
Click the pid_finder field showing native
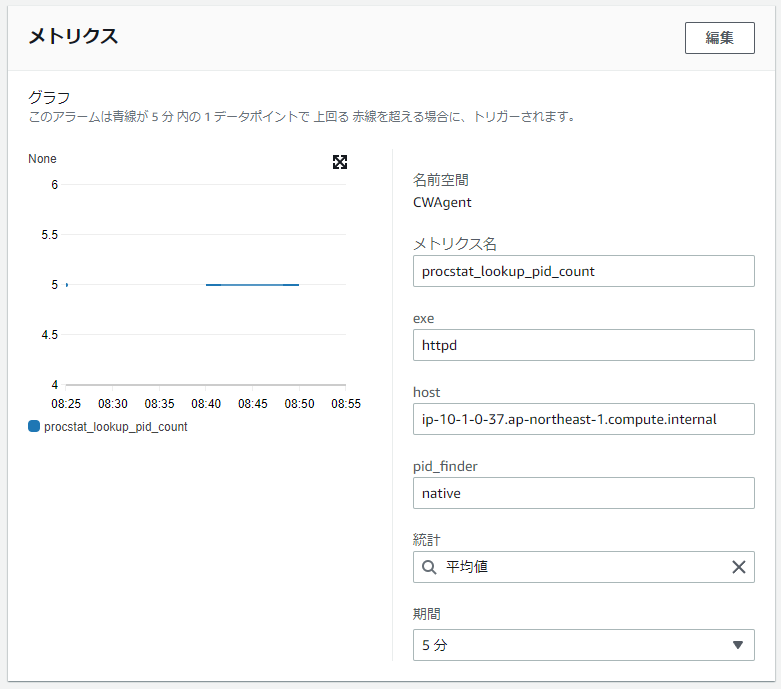(583, 493)
